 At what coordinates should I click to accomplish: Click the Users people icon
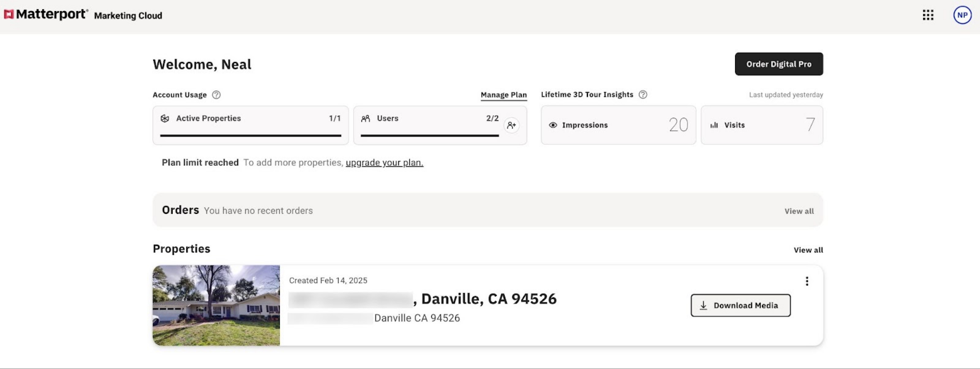366,118
